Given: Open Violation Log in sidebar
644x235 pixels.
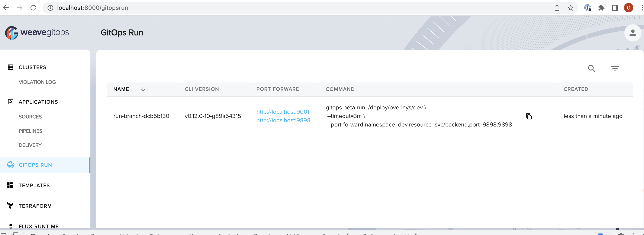Looking at the screenshot, I should click(x=37, y=82).
